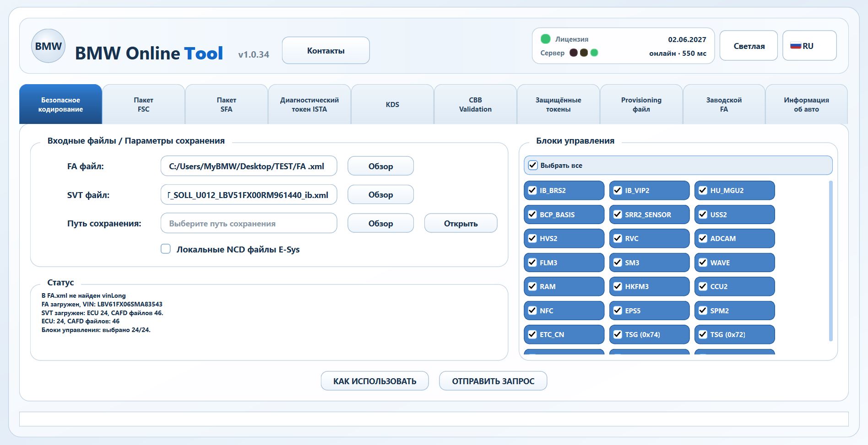This screenshot has width=868, height=445.
Task: Switch to 'Заводской FA' tab
Action: pyautogui.click(x=724, y=104)
